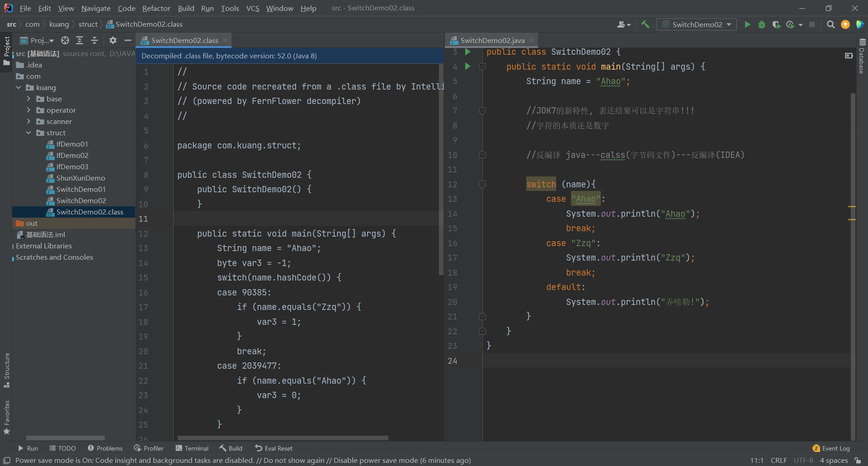The width and height of the screenshot is (868, 466).
Task: Open the Database side panel
Action: [862, 56]
